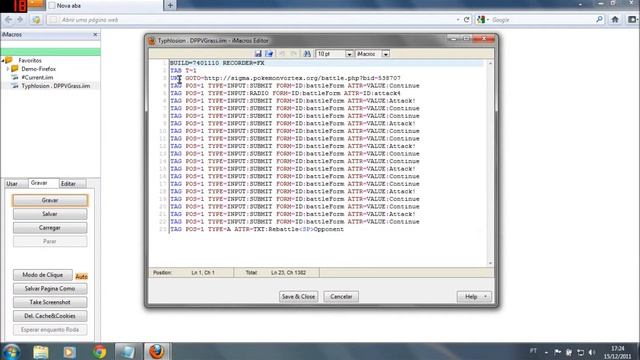Viewport: 640px width, 360px height.
Task: Select the Favoritos folder icon
Action: 9,60
